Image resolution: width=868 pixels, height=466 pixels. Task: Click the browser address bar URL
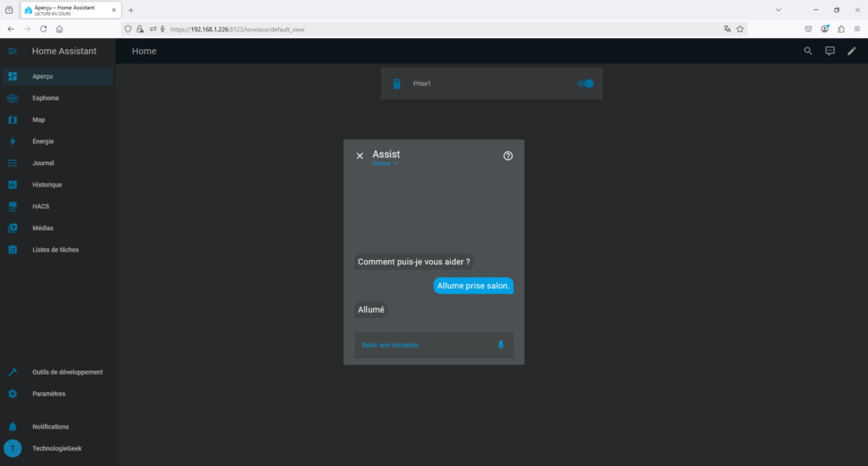pyautogui.click(x=237, y=30)
